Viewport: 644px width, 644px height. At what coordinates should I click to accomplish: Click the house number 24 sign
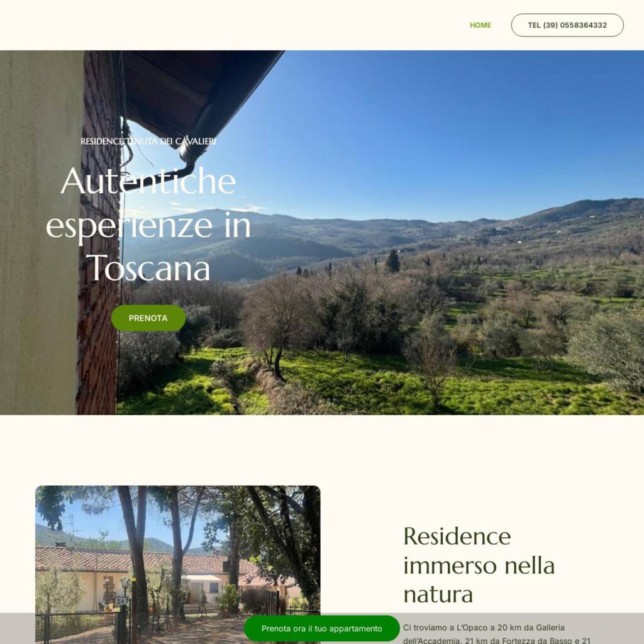(x=120, y=601)
